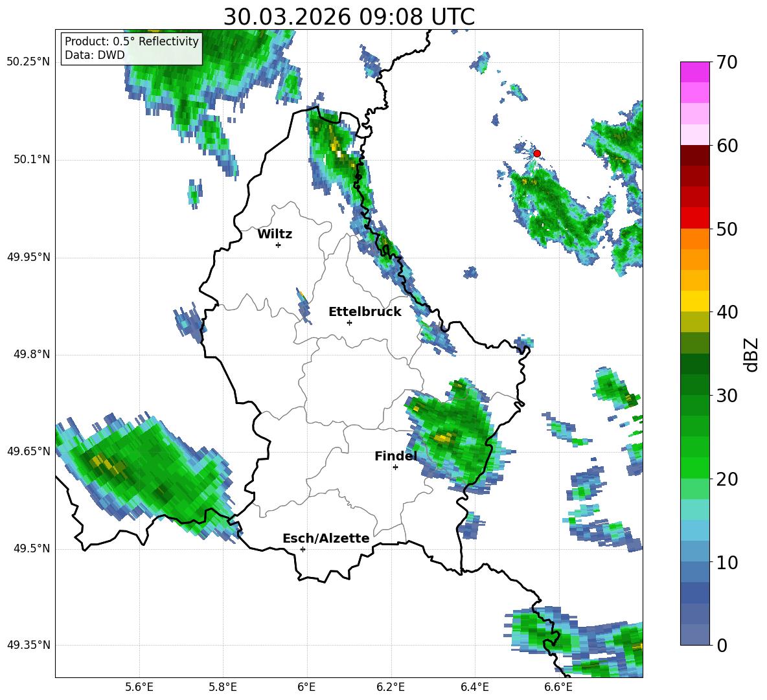Click the 10 tick on the colorbar
767x700 pixels.
point(726,562)
